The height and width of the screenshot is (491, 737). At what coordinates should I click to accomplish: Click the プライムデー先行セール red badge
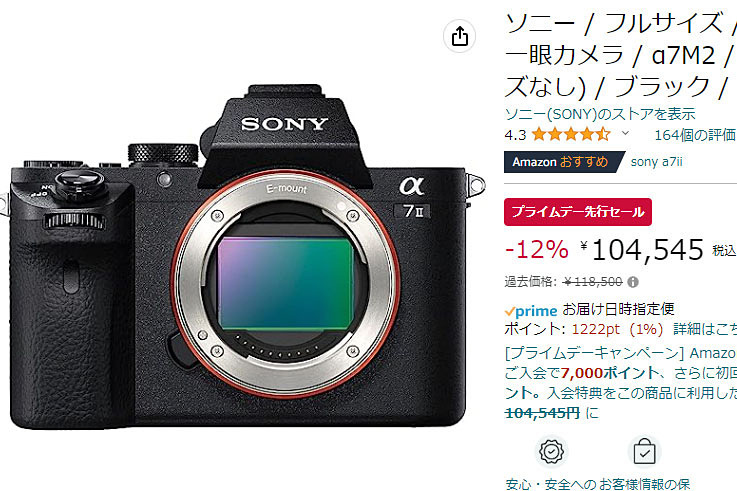click(578, 212)
